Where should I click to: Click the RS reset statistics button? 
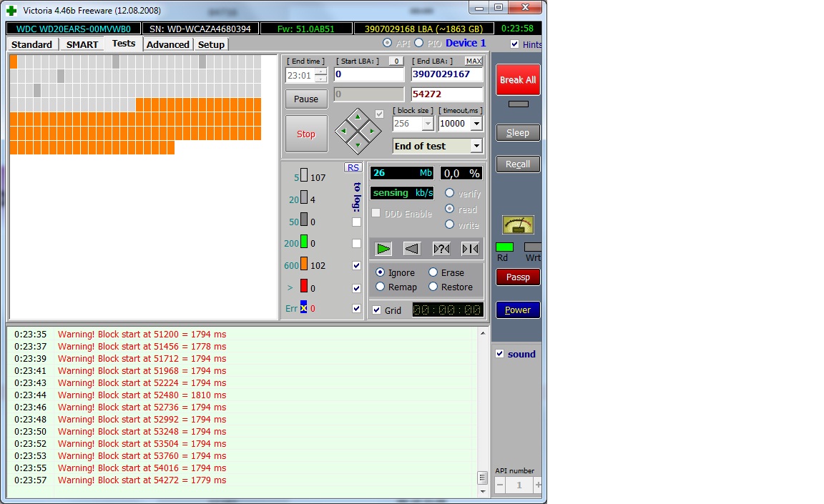(x=353, y=167)
